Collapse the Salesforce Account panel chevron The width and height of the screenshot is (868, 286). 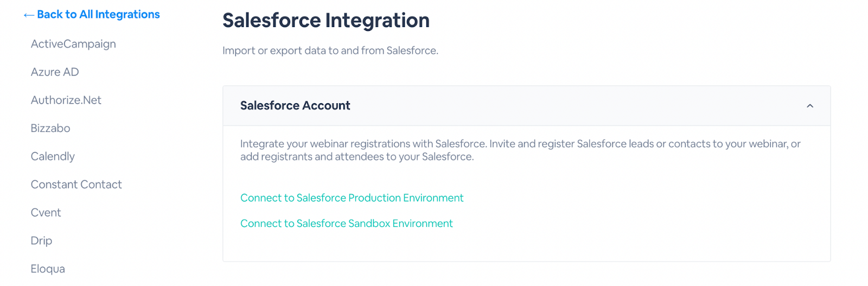coord(809,106)
